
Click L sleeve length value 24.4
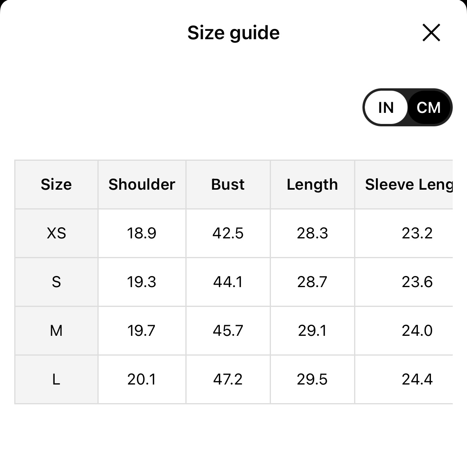pos(417,379)
